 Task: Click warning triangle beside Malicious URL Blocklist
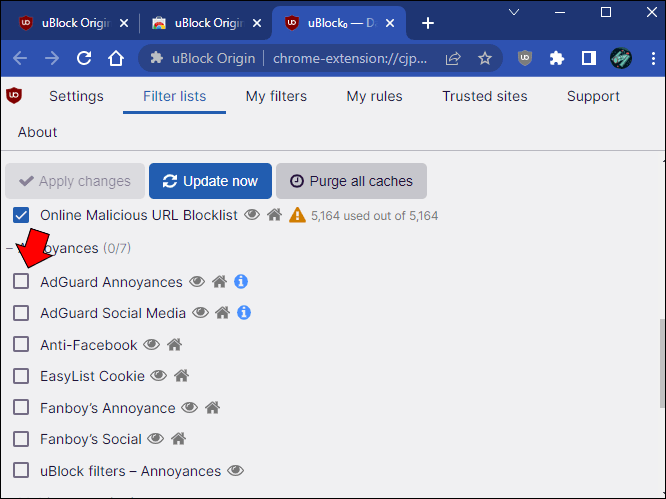click(297, 215)
